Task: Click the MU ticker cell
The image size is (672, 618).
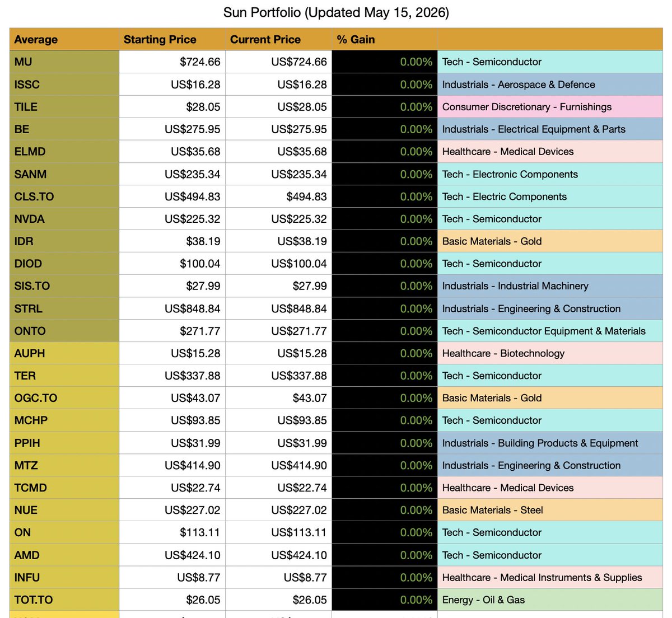Action: pyautogui.click(x=64, y=62)
